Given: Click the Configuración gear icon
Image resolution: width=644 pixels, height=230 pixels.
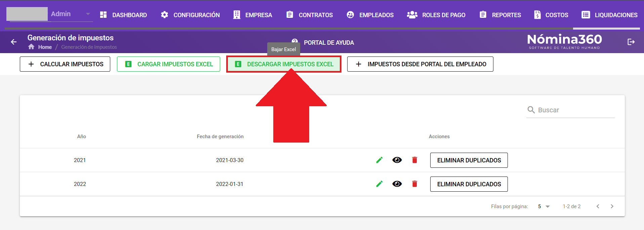Looking at the screenshot, I should coord(164,15).
